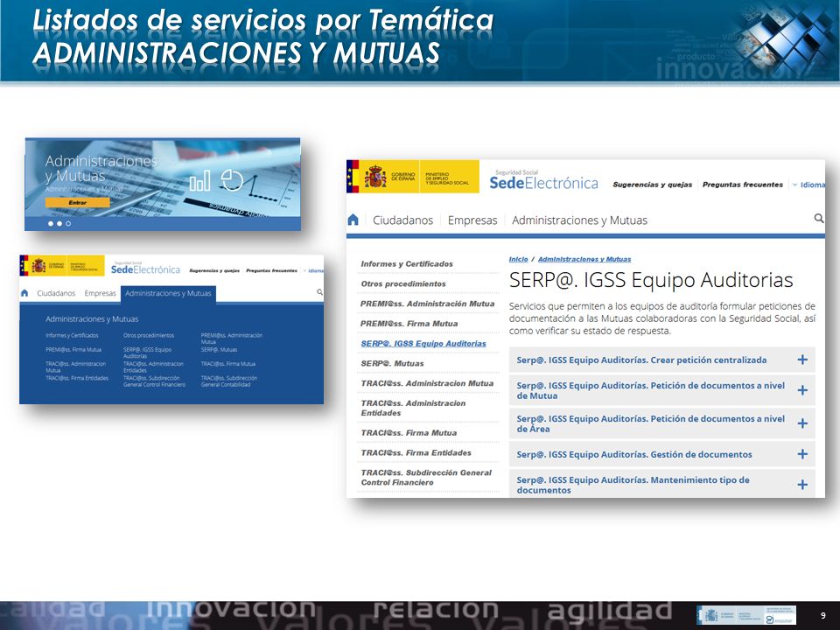
Task: Click the SedeElectrónica logo in the large page
Action: click(543, 180)
